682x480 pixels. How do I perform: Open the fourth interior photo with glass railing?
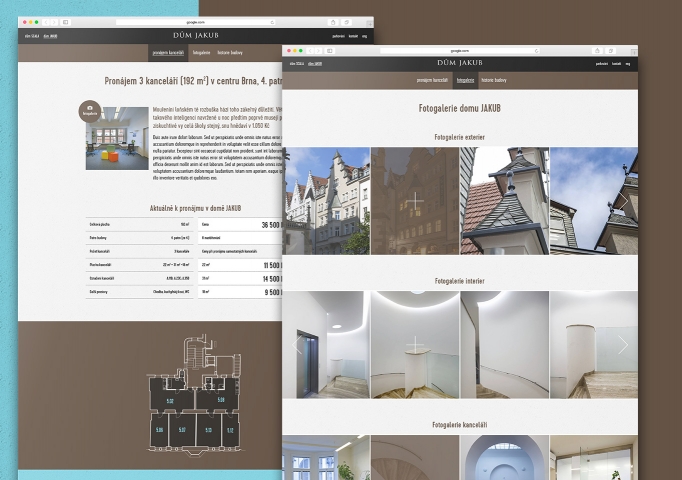point(594,345)
